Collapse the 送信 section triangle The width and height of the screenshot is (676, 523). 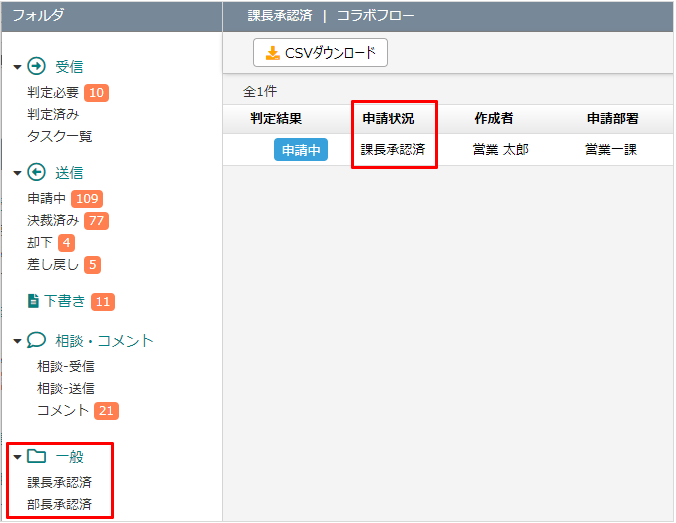point(17,173)
